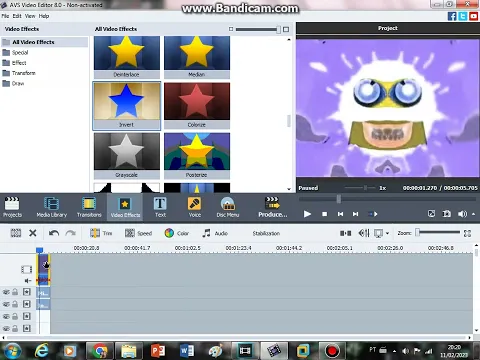
Task: Mute the main video track audio icon
Action: coord(27,281)
